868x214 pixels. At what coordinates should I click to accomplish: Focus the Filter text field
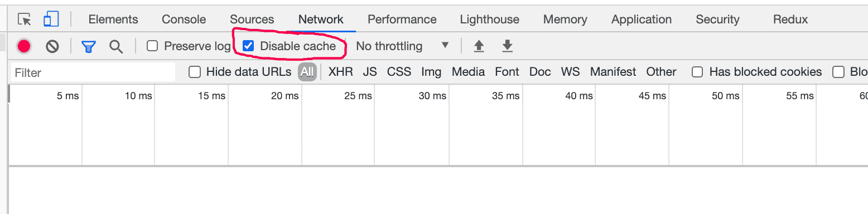point(93,72)
